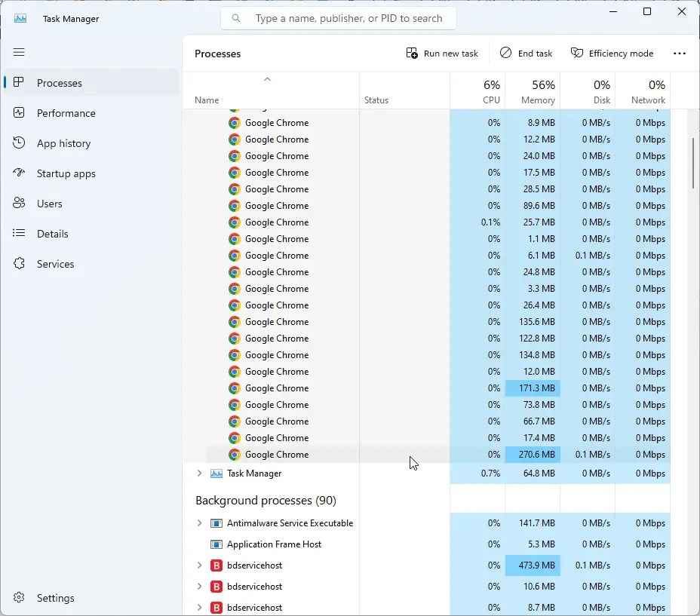Open the hamburger navigation menu
The width and height of the screenshot is (700, 616).
point(19,52)
